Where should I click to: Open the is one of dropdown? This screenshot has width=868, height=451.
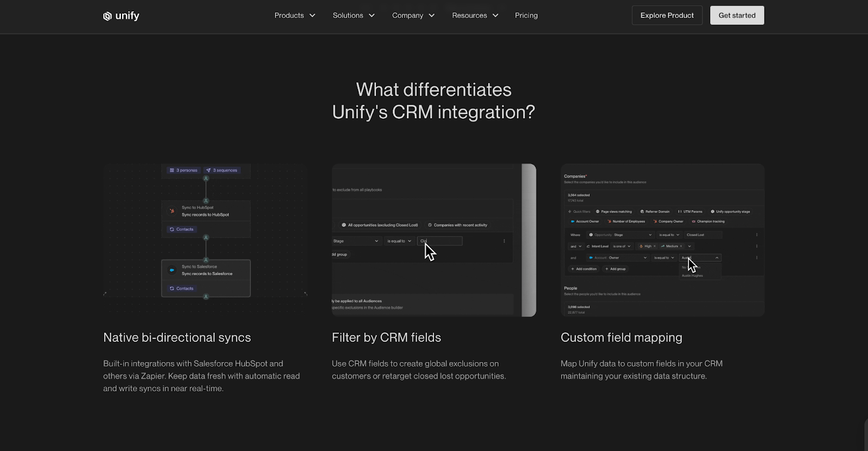click(622, 246)
